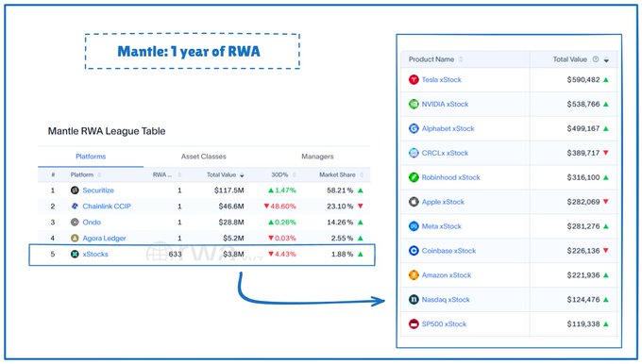Switch to the Asset Classes tab
Screen dimensions: 642x364
204,157
